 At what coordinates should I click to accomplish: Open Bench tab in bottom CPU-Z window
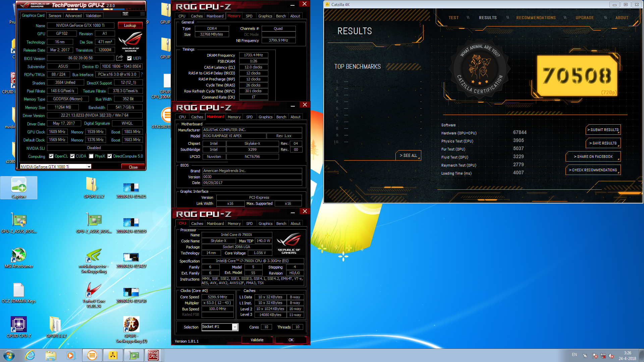[x=281, y=224]
